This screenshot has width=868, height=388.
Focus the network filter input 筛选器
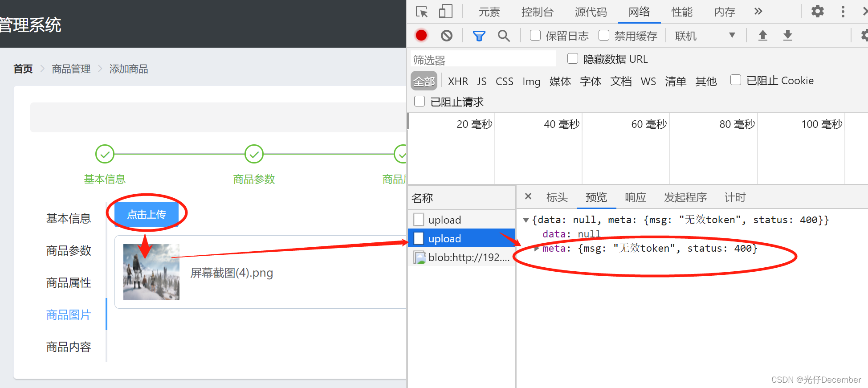483,59
